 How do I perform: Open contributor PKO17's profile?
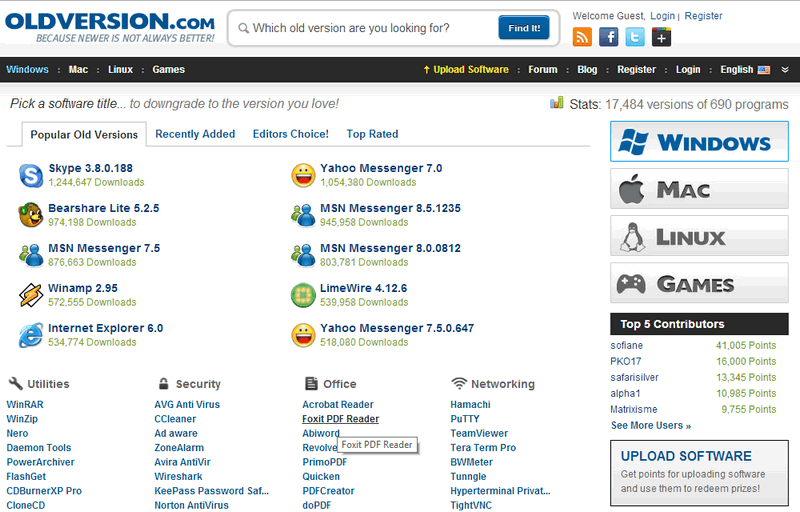(x=626, y=361)
